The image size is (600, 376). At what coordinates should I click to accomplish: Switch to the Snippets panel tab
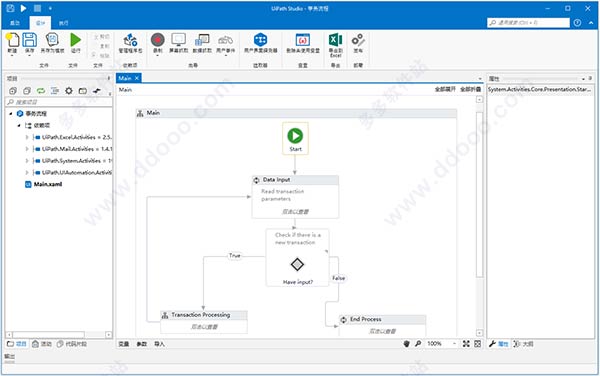click(x=72, y=344)
